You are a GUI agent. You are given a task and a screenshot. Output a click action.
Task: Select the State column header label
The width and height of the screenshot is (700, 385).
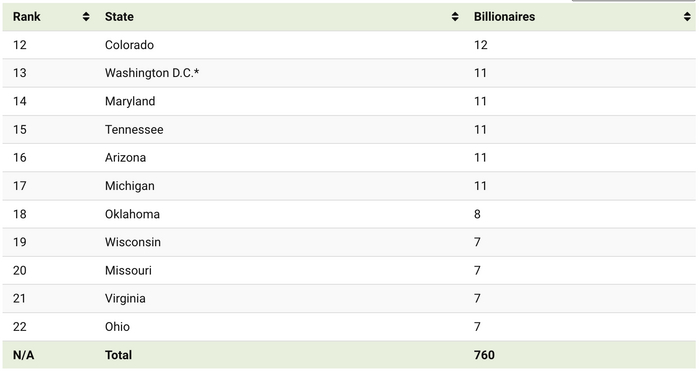tap(119, 17)
